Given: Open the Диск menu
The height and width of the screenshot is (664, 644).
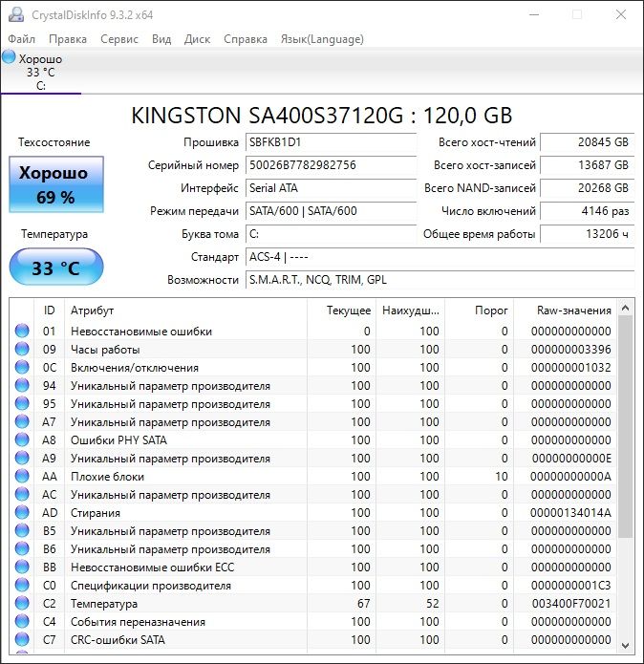Looking at the screenshot, I should click(x=197, y=39).
